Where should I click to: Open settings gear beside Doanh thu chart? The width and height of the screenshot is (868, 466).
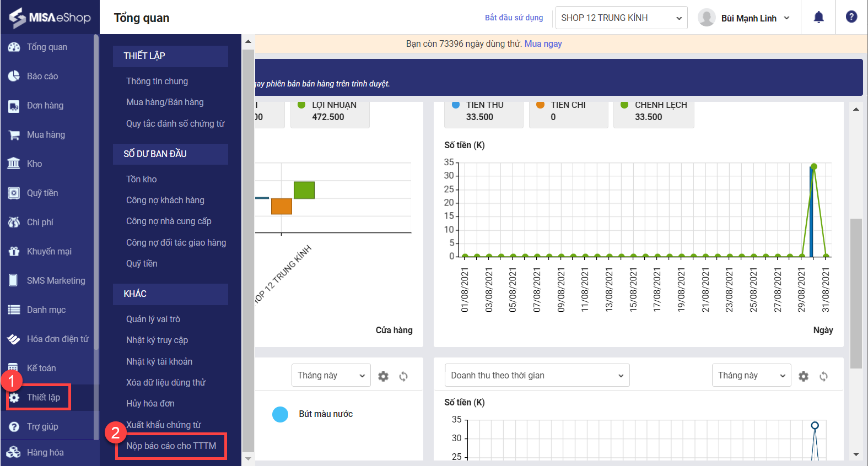[x=804, y=376]
